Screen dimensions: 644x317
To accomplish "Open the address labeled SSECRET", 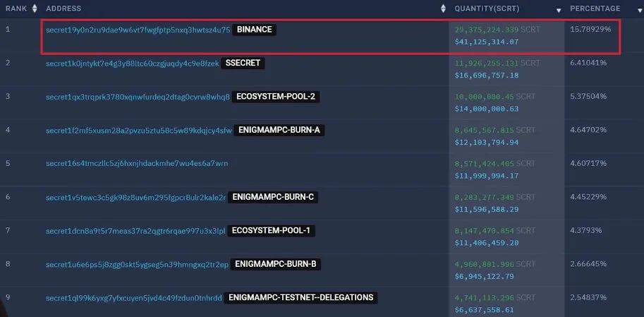I will tap(132, 64).
